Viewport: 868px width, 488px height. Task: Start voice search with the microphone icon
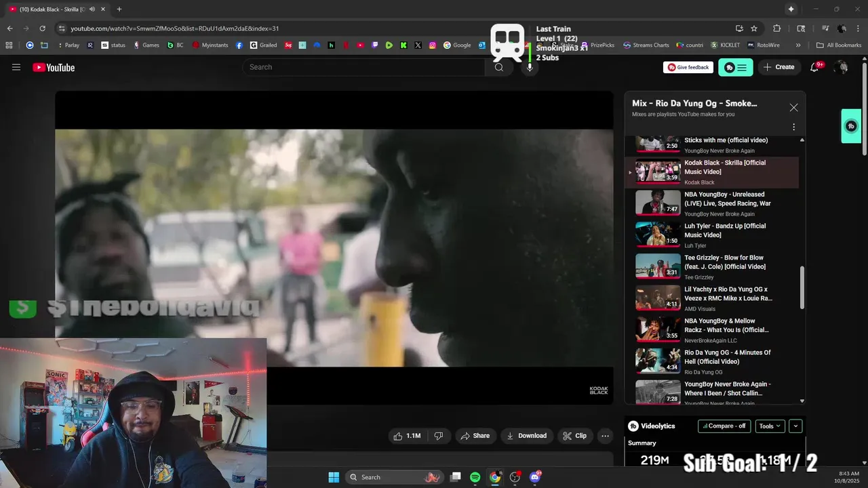(530, 67)
